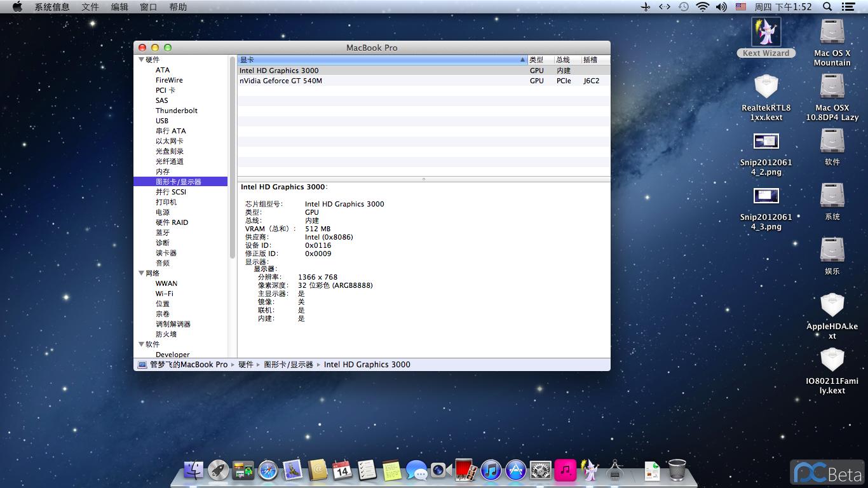
Task: Select nVidia Geforce GT 540M row
Action: (x=424, y=81)
